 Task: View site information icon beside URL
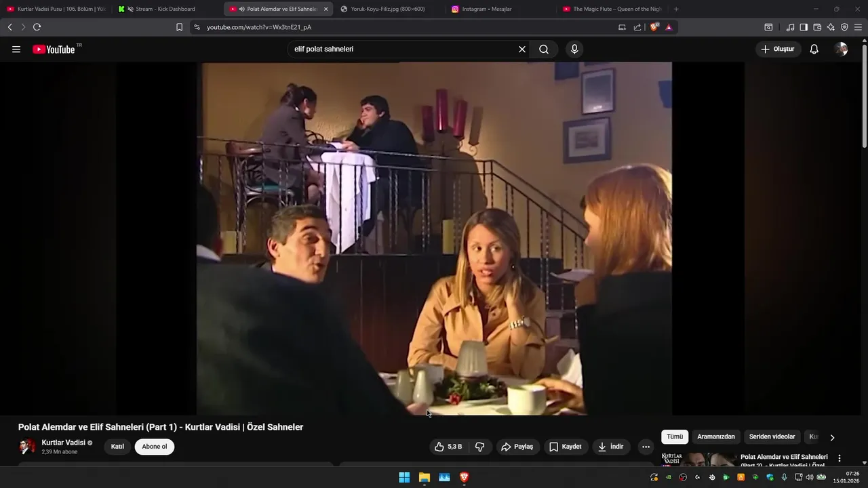pos(197,27)
